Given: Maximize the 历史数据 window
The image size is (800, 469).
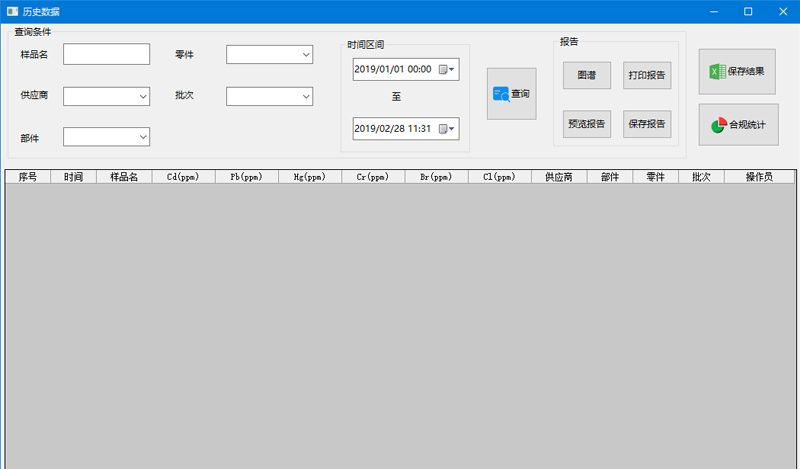Looking at the screenshot, I should [747, 11].
